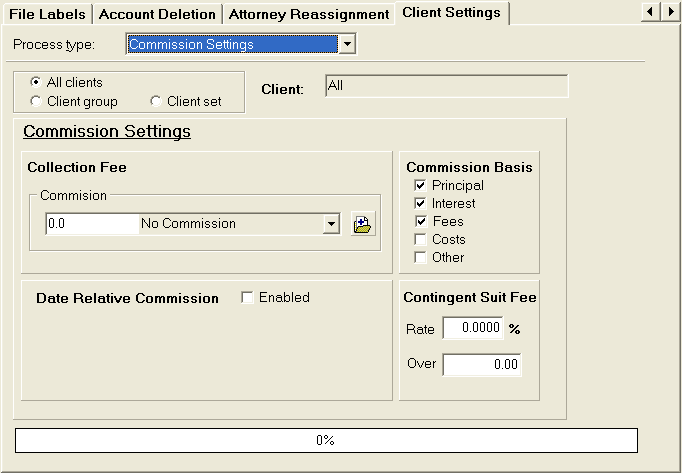Choose the Client set radio option
The image size is (682, 473).
click(156, 102)
